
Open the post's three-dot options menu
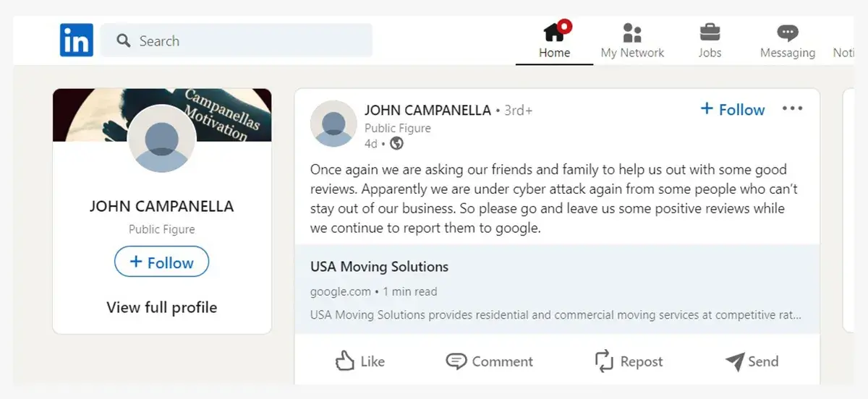[793, 109]
